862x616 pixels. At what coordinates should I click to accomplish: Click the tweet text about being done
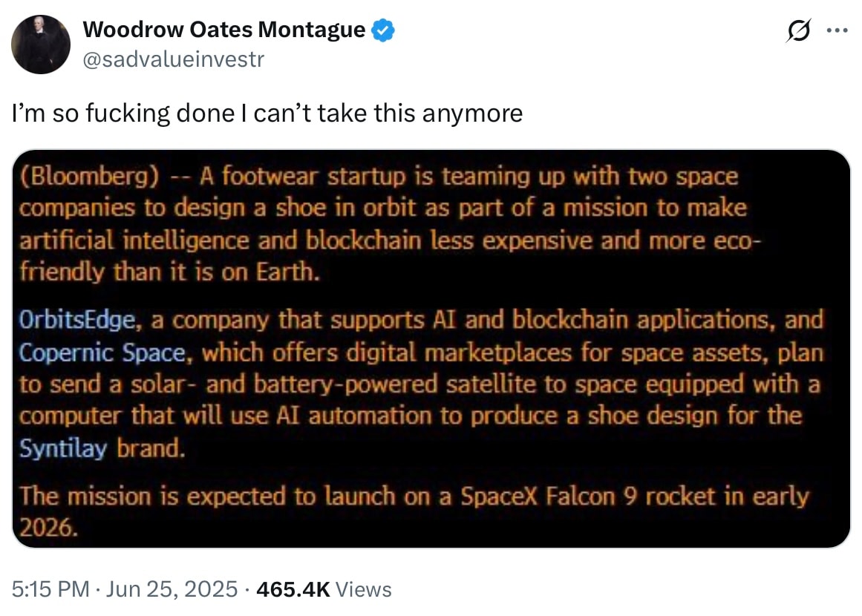click(x=268, y=114)
